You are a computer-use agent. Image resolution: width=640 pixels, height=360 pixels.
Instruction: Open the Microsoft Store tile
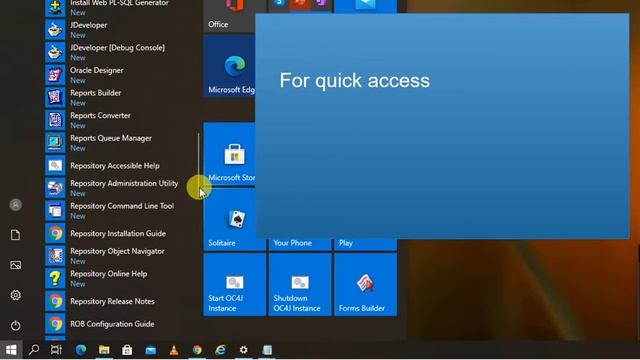[x=229, y=154]
